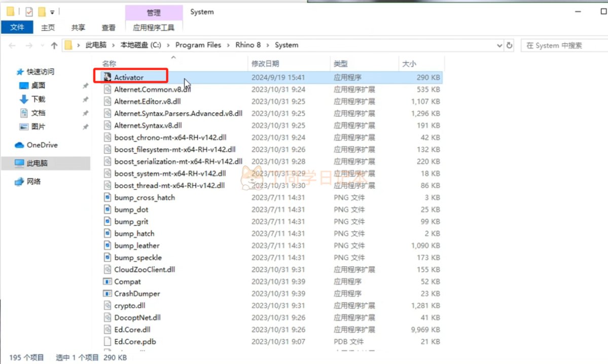Screen dimensions: 608x364
Task: Select Network (网络) in navigation pane
Action: (33, 181)
